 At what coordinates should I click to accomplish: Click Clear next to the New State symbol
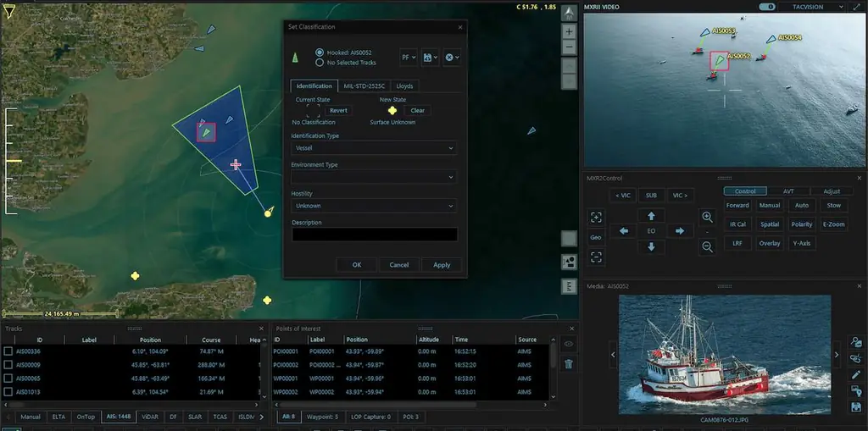click(x=417, y=111)
